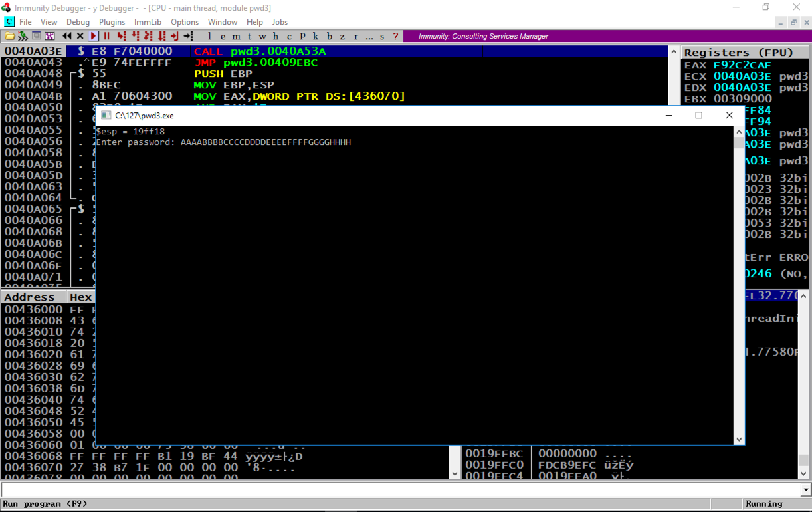Show executable modules with the 'e' button

223,36
